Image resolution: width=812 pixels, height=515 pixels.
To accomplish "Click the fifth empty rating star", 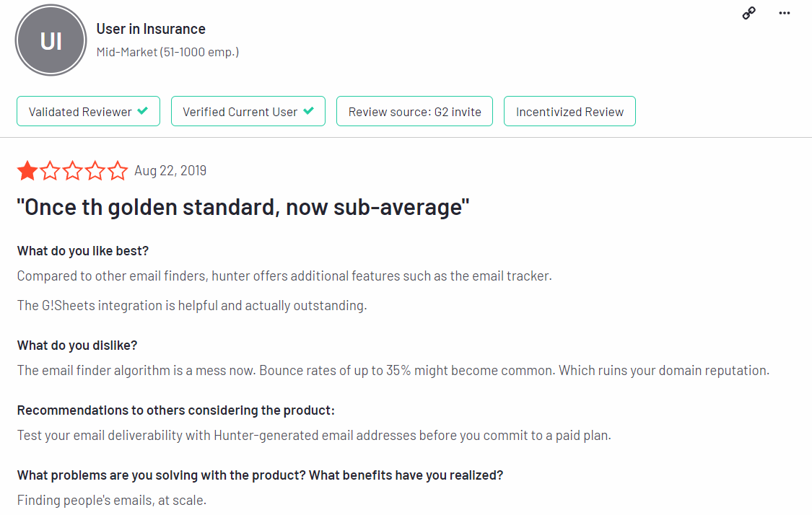I will pos(118,171).
